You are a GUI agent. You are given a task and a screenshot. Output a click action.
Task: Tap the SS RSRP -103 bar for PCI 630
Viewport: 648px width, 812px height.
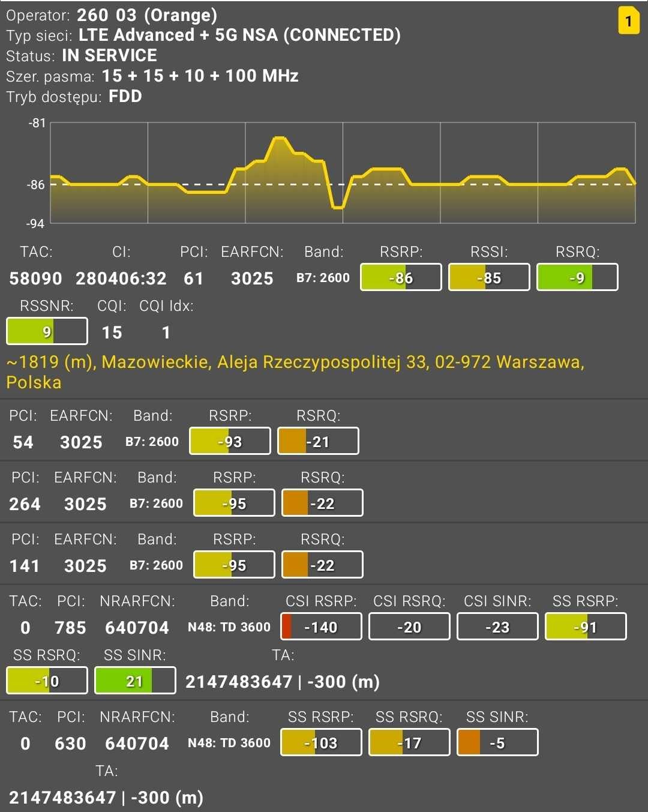click(x=321, y=742)
